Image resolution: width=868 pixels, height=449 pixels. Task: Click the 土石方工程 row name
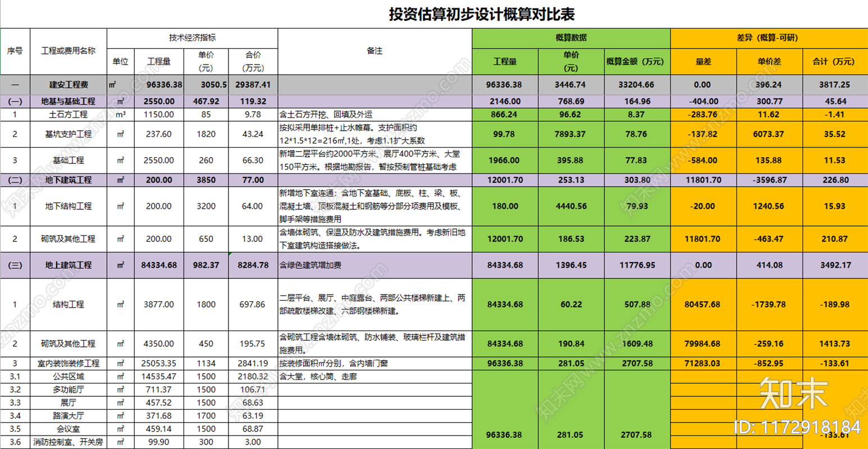pyautogui.click(x=68, y=114)
